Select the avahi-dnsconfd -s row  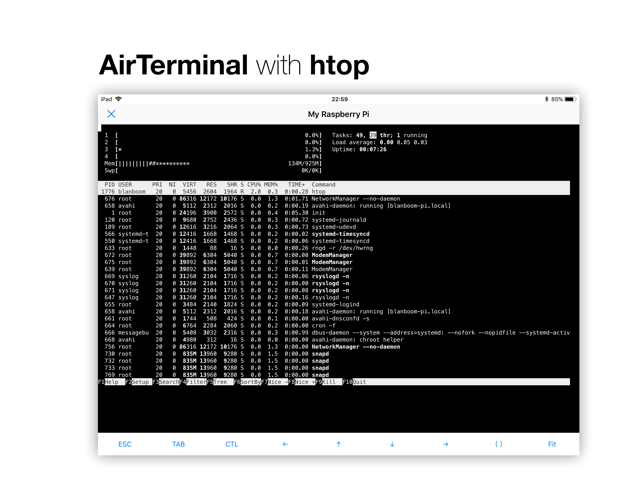[334, 319]
